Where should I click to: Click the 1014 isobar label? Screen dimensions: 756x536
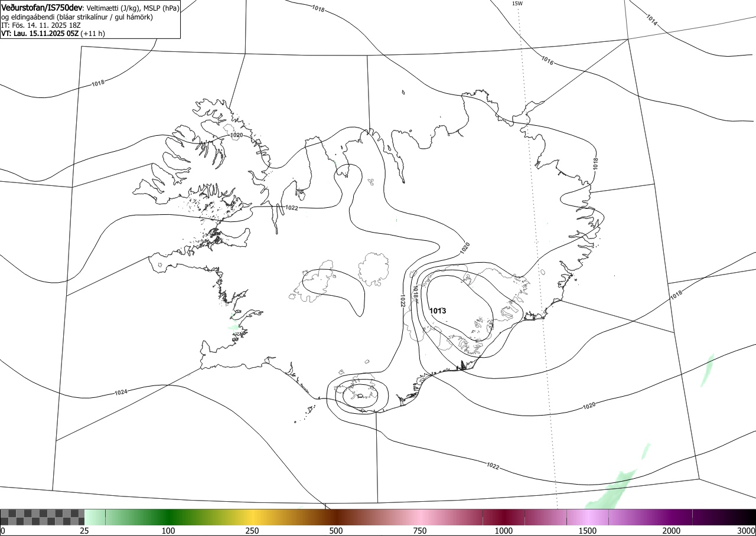tap(651, 19)
